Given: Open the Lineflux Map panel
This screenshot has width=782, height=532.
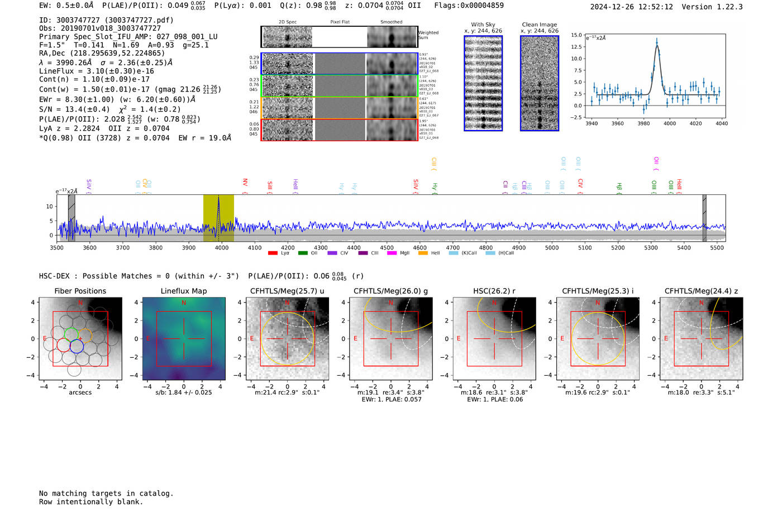Looking at the screenshot, I should pos(184,339).
